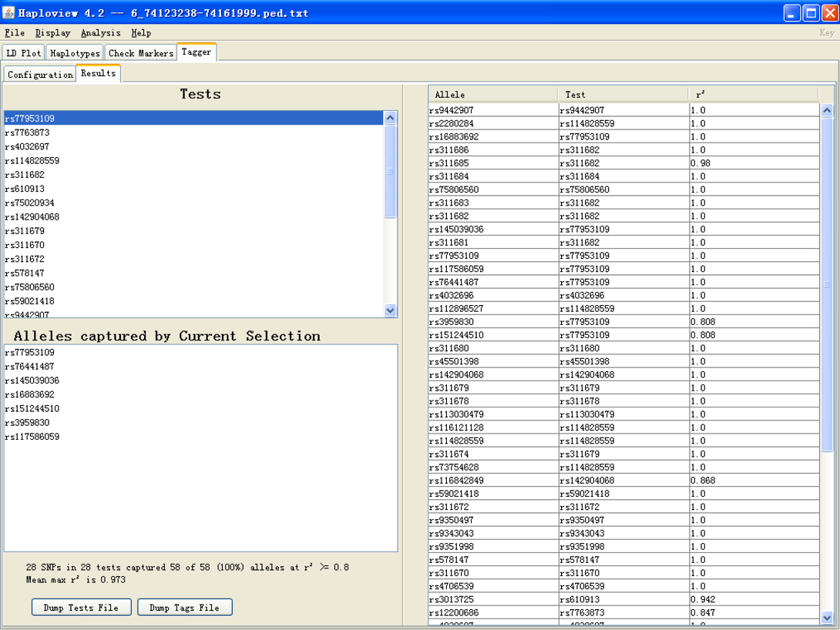The height and width of the screenshot is (630, 840).
Task: Click allele cell rs3013725 in results table
Action: (x=493, y=599)
